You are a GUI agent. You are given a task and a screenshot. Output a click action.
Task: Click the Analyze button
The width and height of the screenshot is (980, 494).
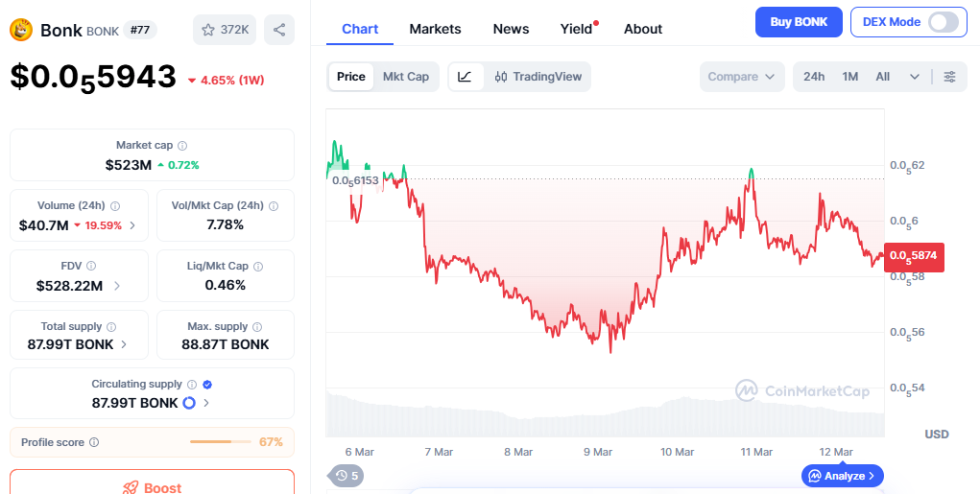[843, 475]
